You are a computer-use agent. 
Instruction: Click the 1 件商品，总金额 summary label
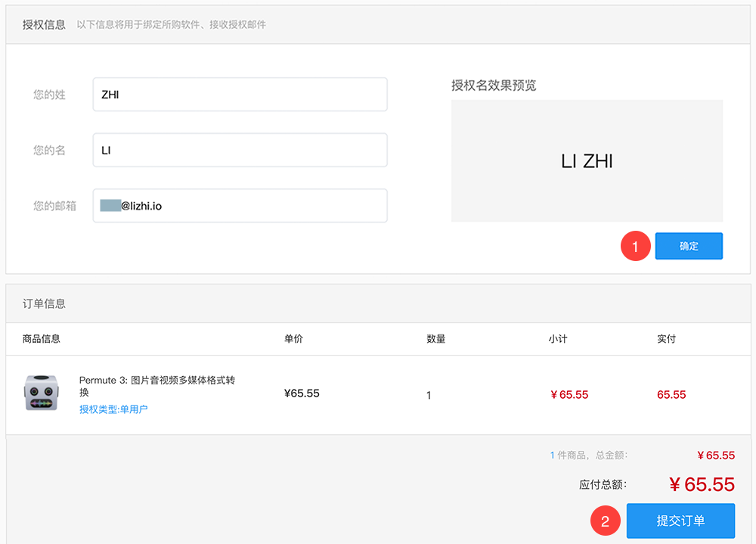tap(589, 455)
